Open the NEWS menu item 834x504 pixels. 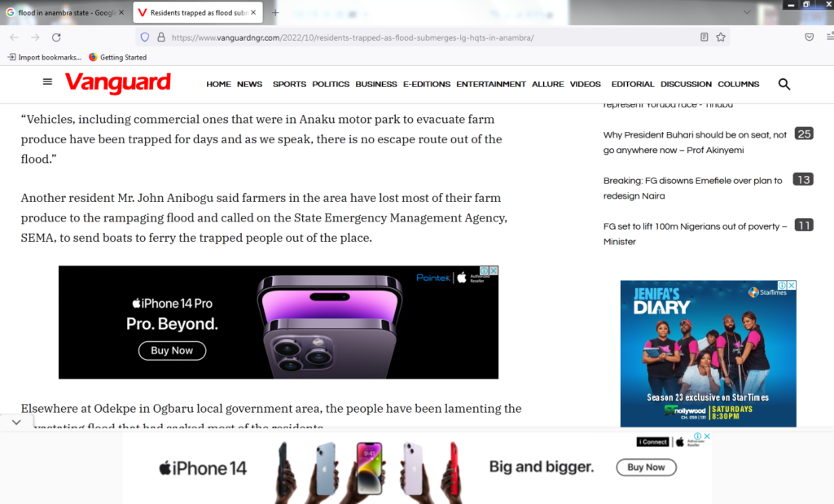coord(249,84)
